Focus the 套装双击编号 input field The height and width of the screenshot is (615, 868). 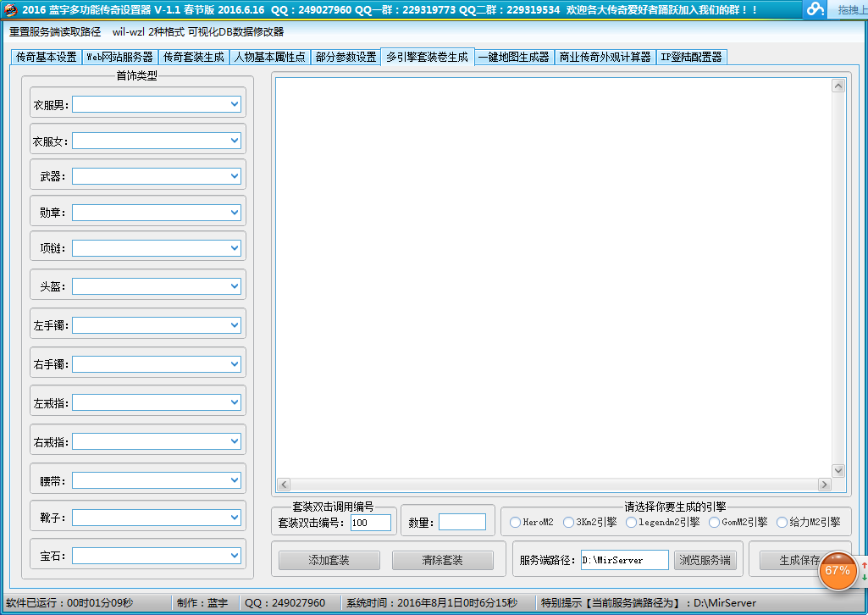point(371,523)
